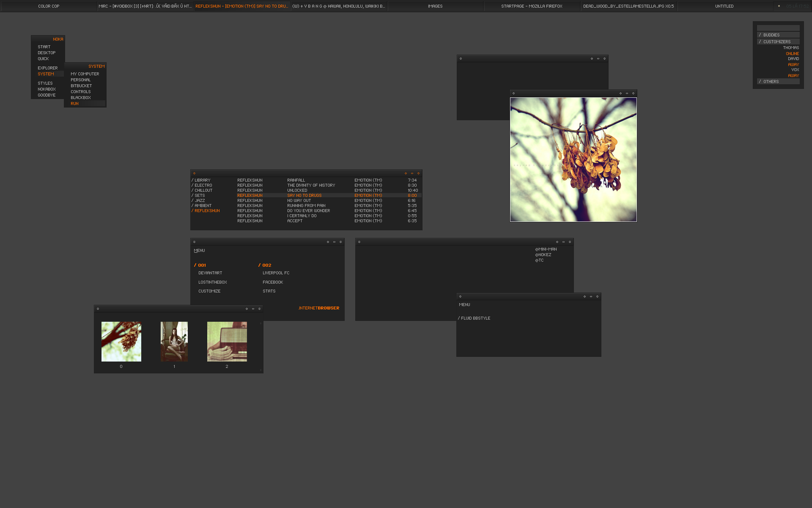Click the diamond icon in music player titlebar
The height and width of the screenshot is (508, 812).
coord(406,173)
